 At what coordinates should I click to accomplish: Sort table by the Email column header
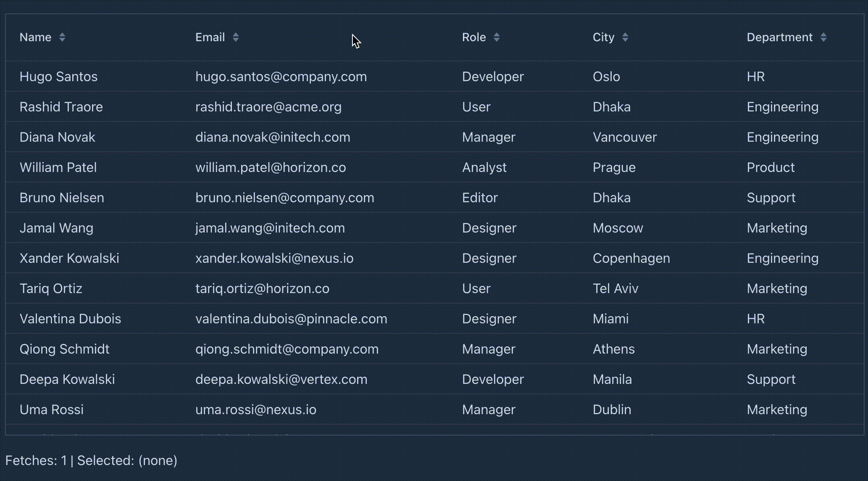coord(210,37)
